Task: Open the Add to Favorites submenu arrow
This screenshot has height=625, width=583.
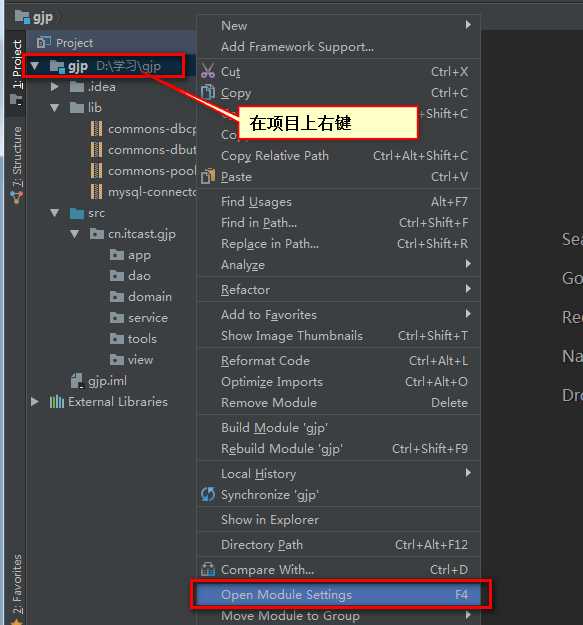Action: pyautogui.click(x=468, y=314)
